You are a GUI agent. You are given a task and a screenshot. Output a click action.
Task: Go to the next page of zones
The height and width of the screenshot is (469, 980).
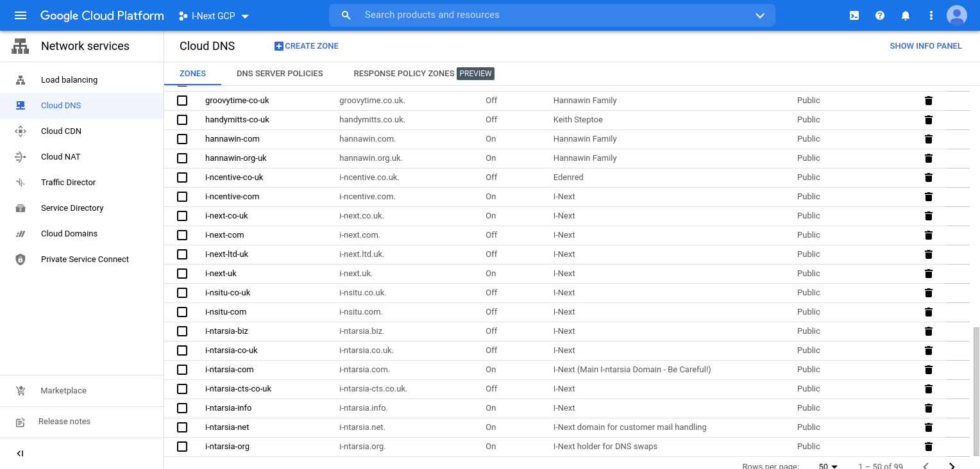click(x=952, y=466)
